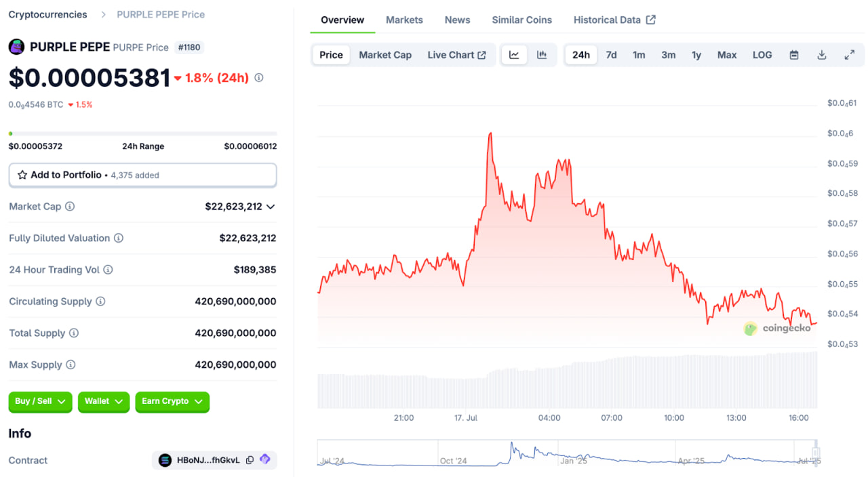Open the Similar Coins tab
Viewport: 868px width, 477px height.
pos(521,20)
